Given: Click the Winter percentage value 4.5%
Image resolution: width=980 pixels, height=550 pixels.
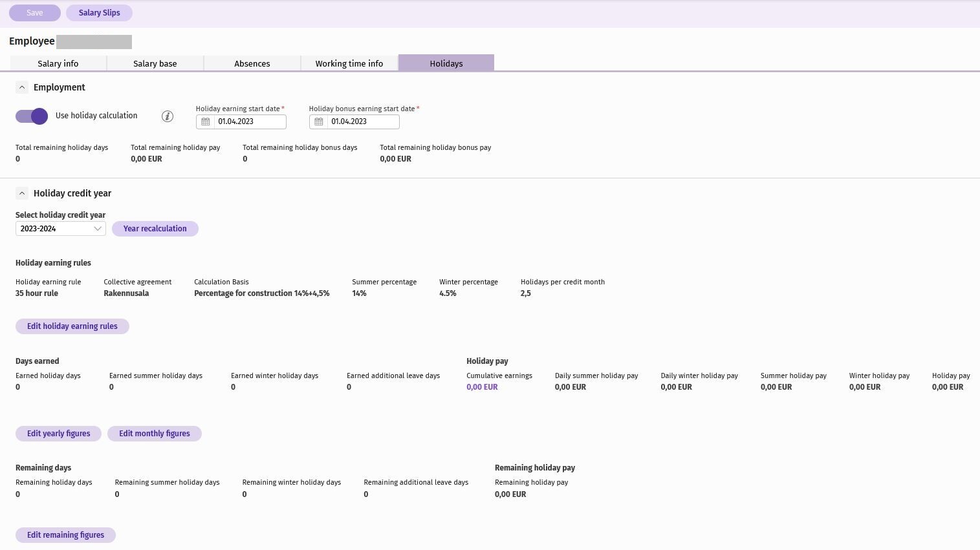Looking at the screenshot, I should (448, 293).
